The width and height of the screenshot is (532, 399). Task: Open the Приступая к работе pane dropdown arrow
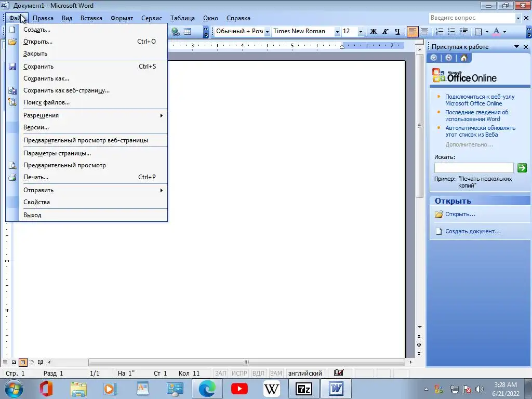[516, 46]
